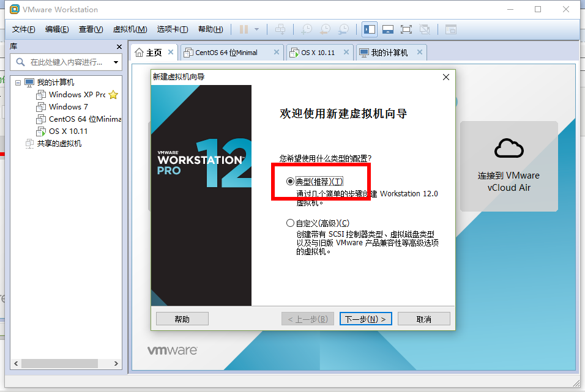Image resolution: width=585 pixels, height=392 pixels.
Task: Toggle the show library panel toolbar icon
Action: [x=370, y=29]
